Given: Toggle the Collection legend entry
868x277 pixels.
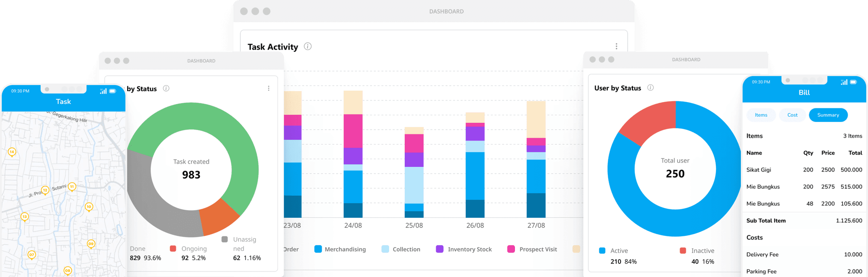Looking at the screenshot, I should click(x=401, y=249).
